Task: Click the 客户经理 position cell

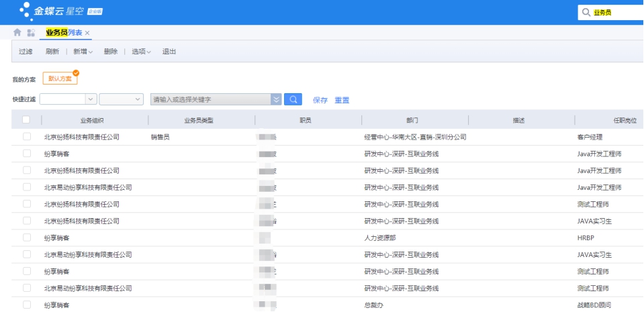Action: coord(590,137)
